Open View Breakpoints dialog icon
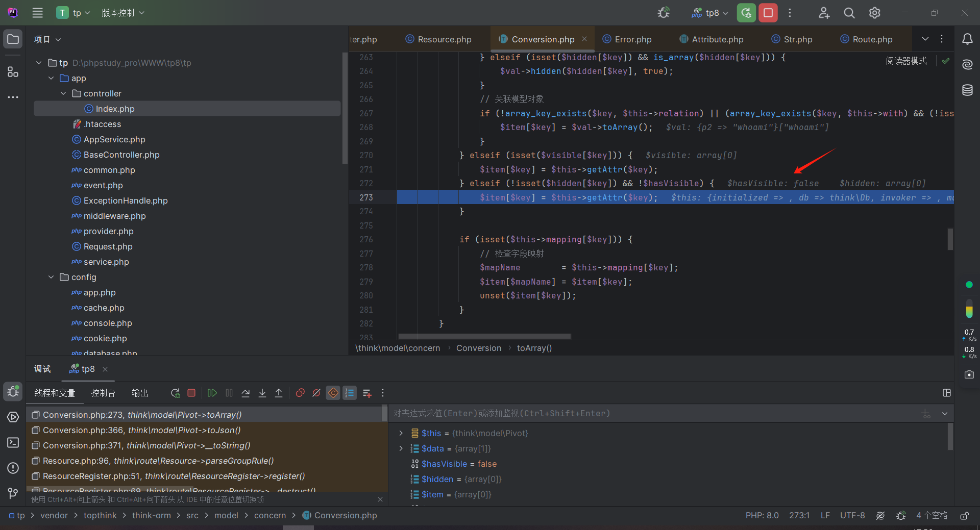 300,393
